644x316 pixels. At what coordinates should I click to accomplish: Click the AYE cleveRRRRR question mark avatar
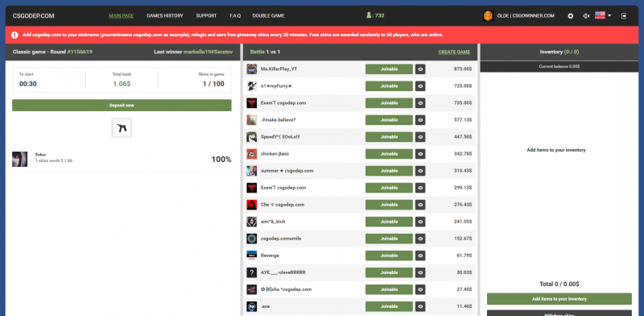(252, 272)
